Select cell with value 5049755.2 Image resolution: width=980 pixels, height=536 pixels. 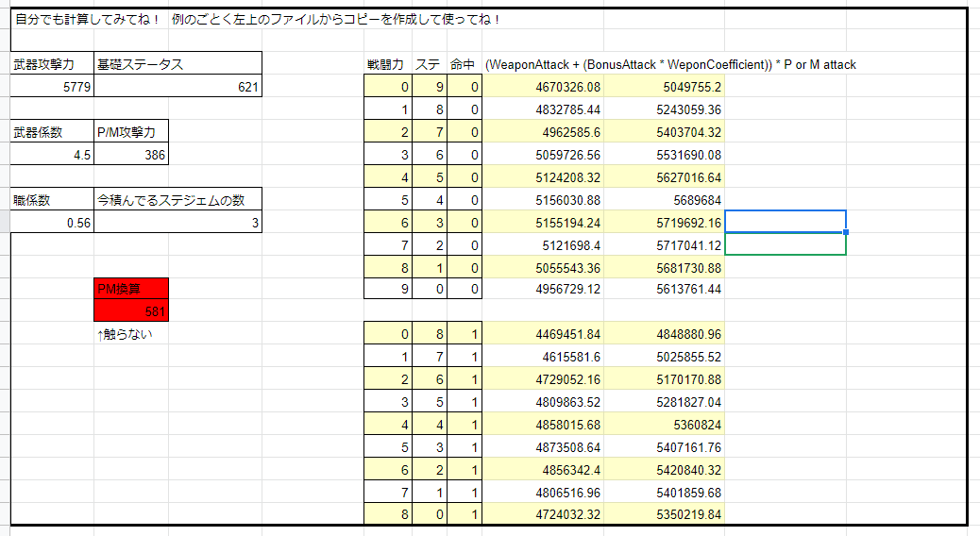pyautogui.click(x=664, y=86)
